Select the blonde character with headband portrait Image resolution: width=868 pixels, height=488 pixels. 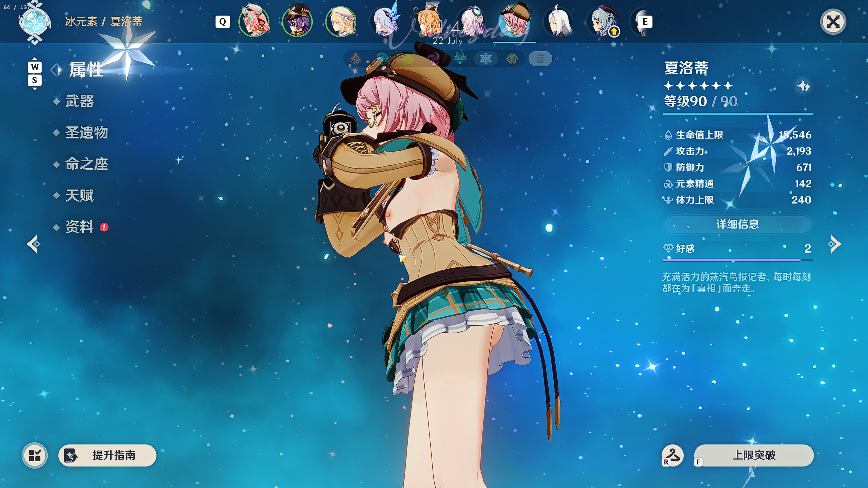pos(341,22)
